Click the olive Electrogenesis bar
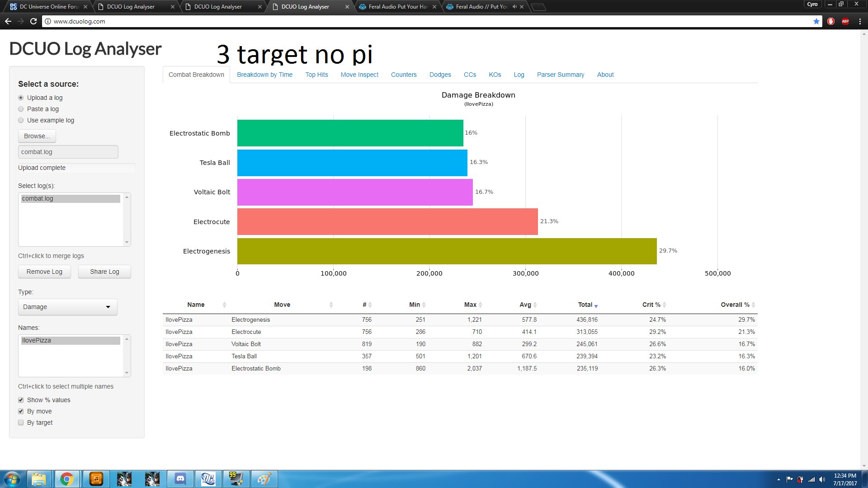868x488 pixels. pyautogui.click(x=447, y=251)
